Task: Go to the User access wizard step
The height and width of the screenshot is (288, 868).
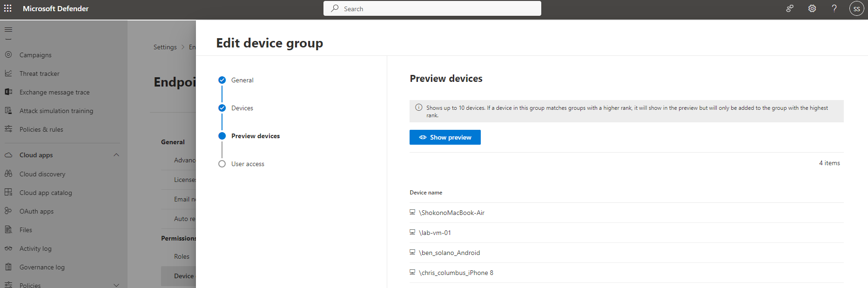Action: 242,164
